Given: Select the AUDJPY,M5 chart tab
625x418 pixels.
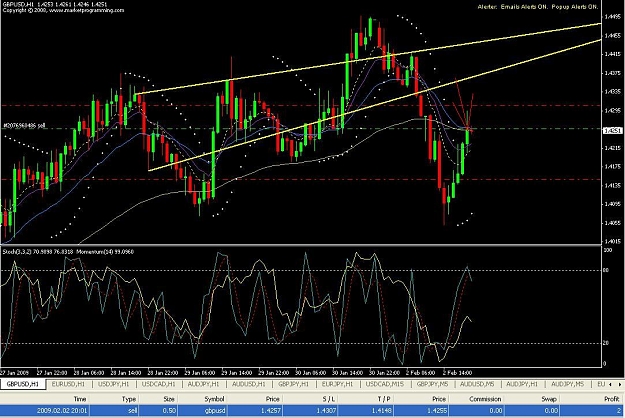Looking at the screenshot, I should click(x=567, y=384).
